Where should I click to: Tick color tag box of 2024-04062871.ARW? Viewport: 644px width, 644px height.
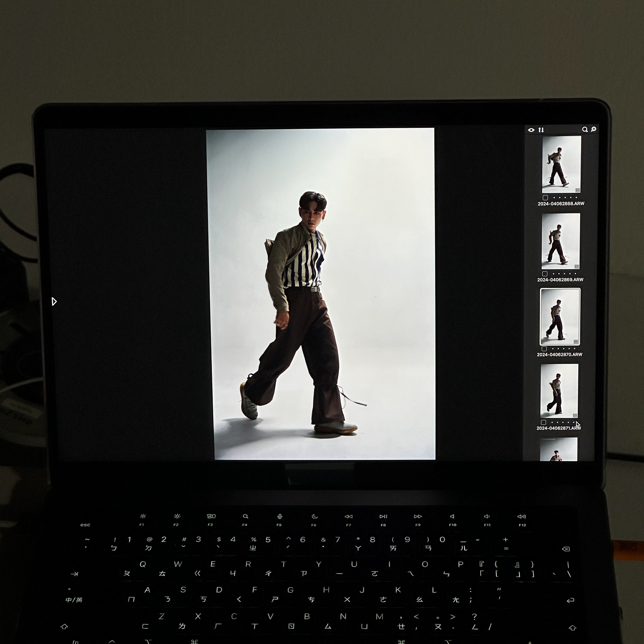click(x=543, y=422)
